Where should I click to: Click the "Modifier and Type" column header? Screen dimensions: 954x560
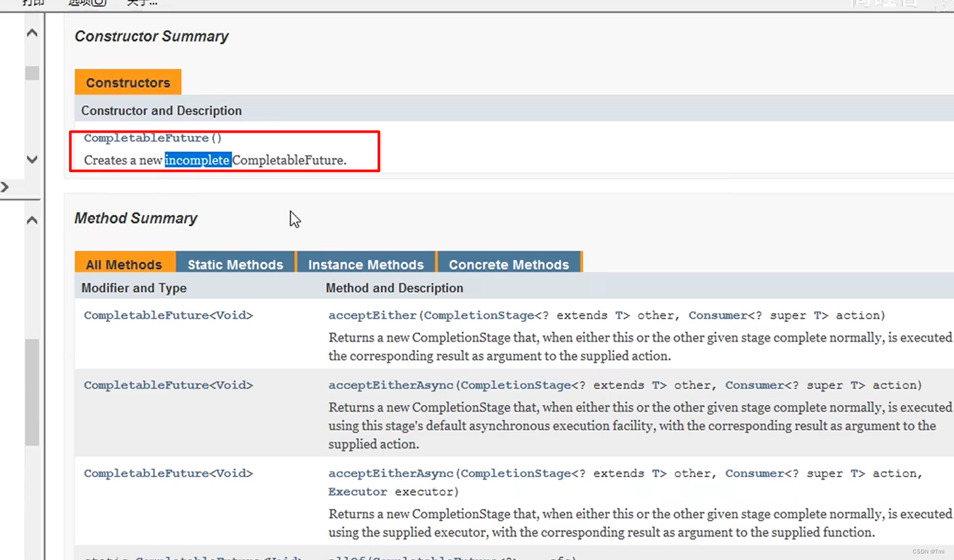pyautogui.click(x=134, y=288)
